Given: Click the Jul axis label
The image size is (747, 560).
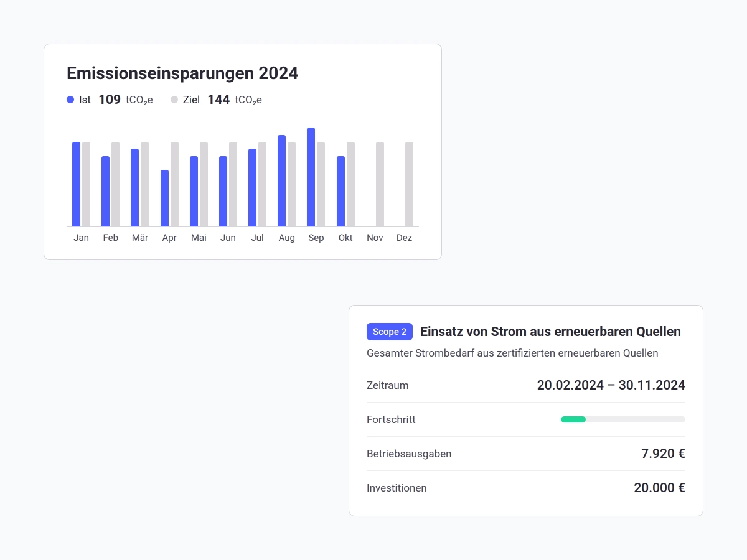Looking at the screenshot, I should (x=257, y=238).
